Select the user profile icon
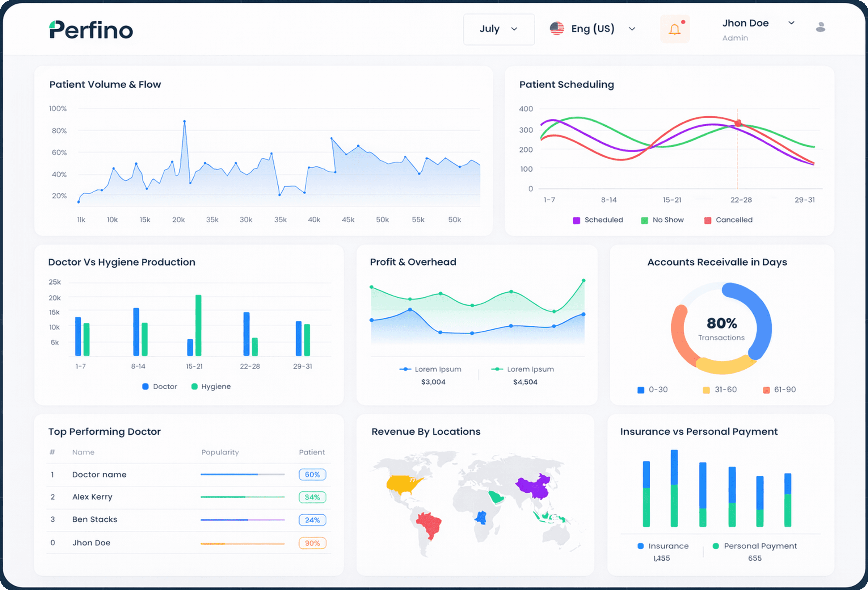Screen dimensions: 868x590 click(820, 26)
